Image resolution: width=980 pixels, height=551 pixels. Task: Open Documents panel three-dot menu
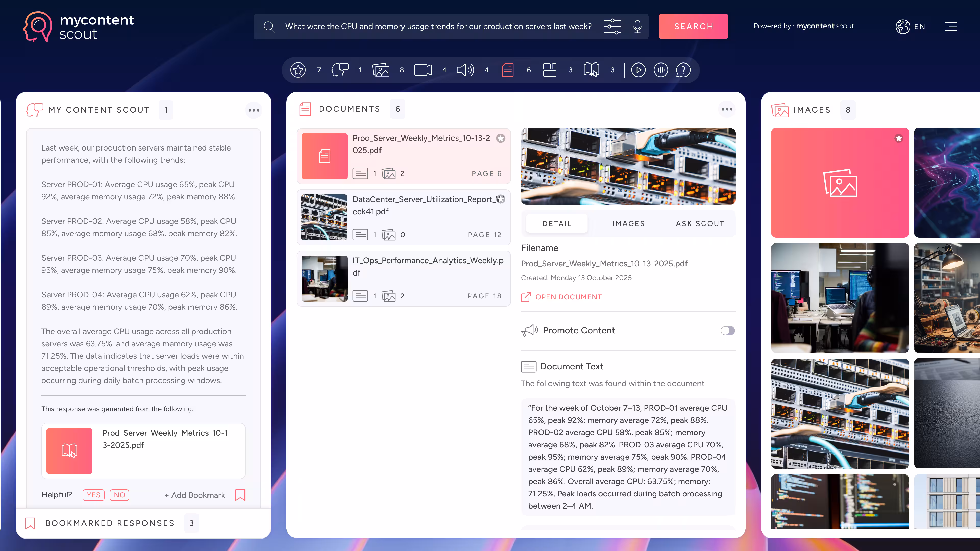click(x=727, y=109)
